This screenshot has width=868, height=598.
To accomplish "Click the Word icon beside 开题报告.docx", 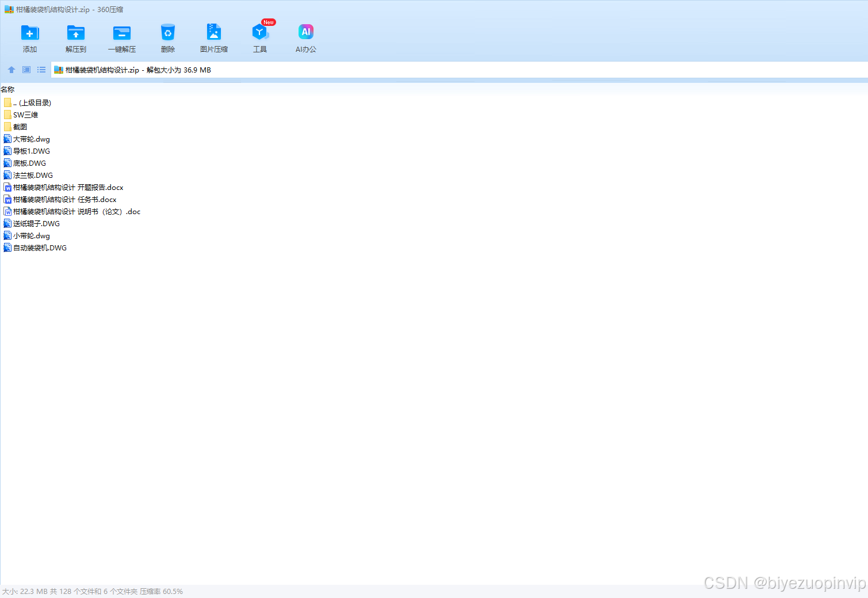I will pyautogui.click(x=7, y=187).
